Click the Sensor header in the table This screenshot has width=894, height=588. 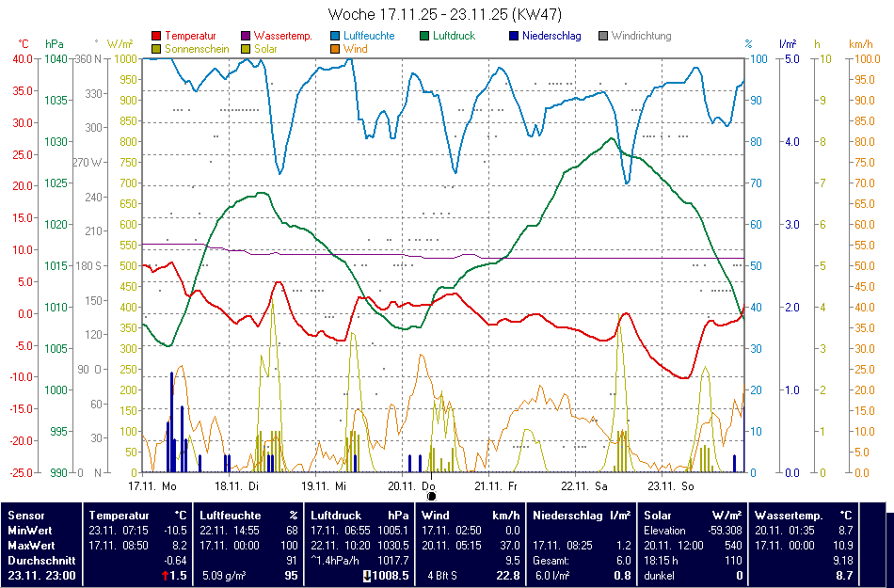(x=24, y=516)
